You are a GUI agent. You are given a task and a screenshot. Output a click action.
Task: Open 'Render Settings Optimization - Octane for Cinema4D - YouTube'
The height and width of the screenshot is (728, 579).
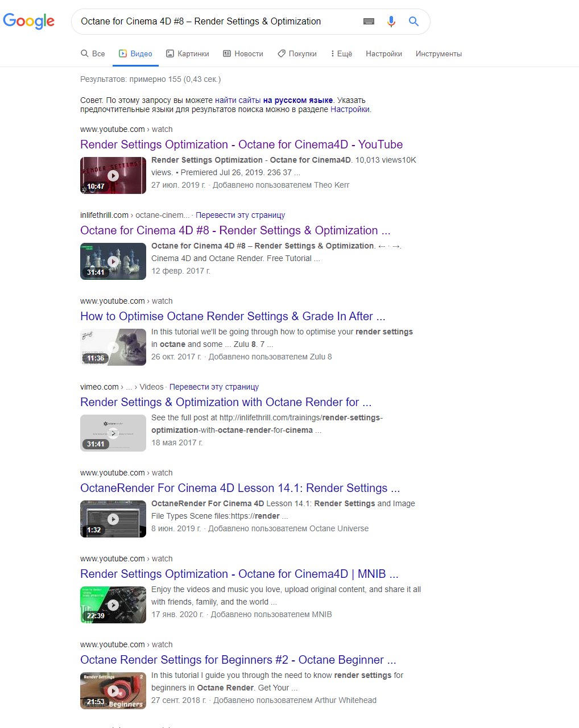tap(241, 144)
